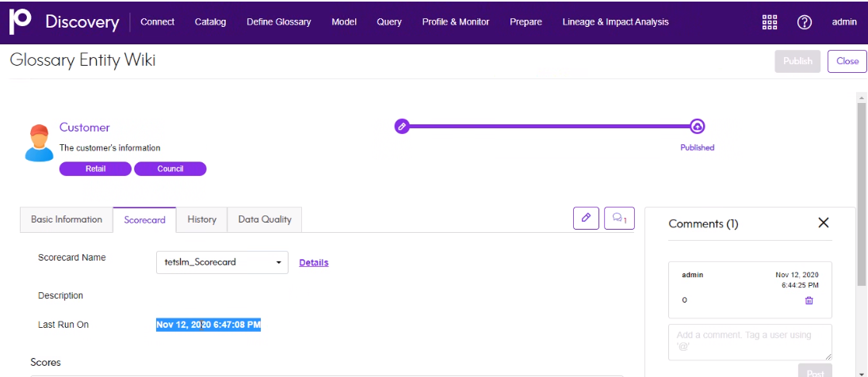Click the Glossary Entity Wiki title
Screen dimensions: 868x377
[x=82, y=59]
